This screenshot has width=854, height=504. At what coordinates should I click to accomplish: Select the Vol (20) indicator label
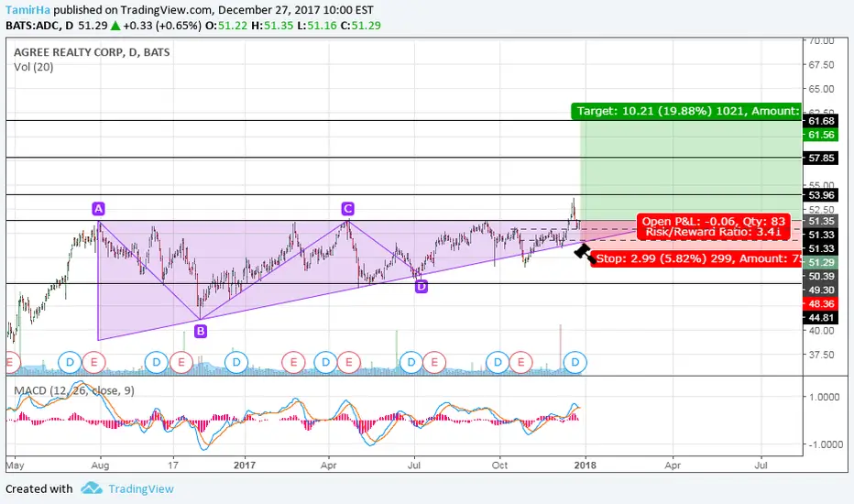pyautogui.click(x=33, y=67)
